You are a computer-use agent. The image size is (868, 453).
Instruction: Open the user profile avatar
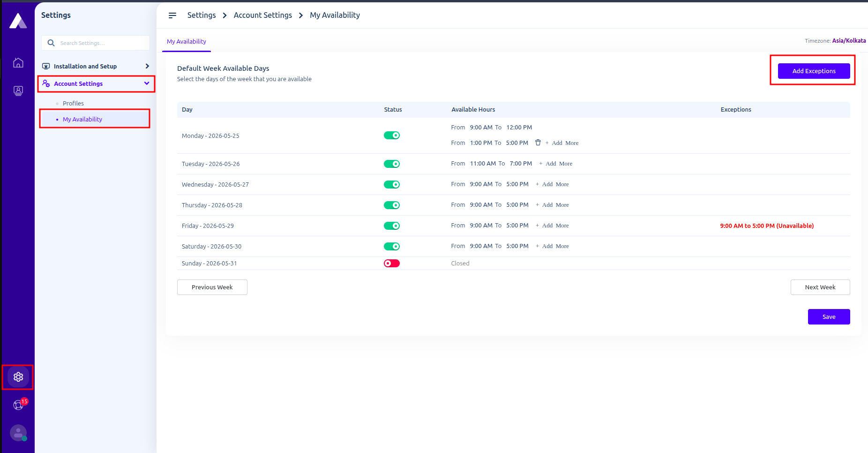click(x=18, y=433)
